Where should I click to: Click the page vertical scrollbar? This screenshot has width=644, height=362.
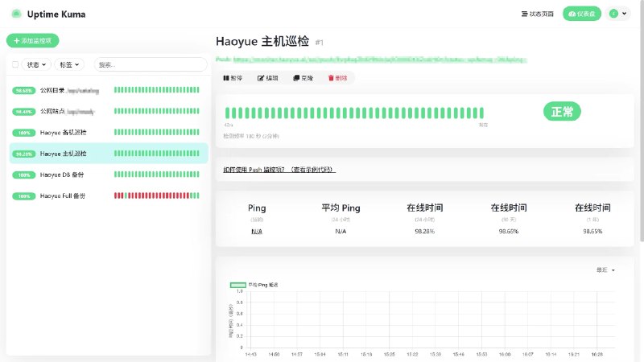click(642, 123)
